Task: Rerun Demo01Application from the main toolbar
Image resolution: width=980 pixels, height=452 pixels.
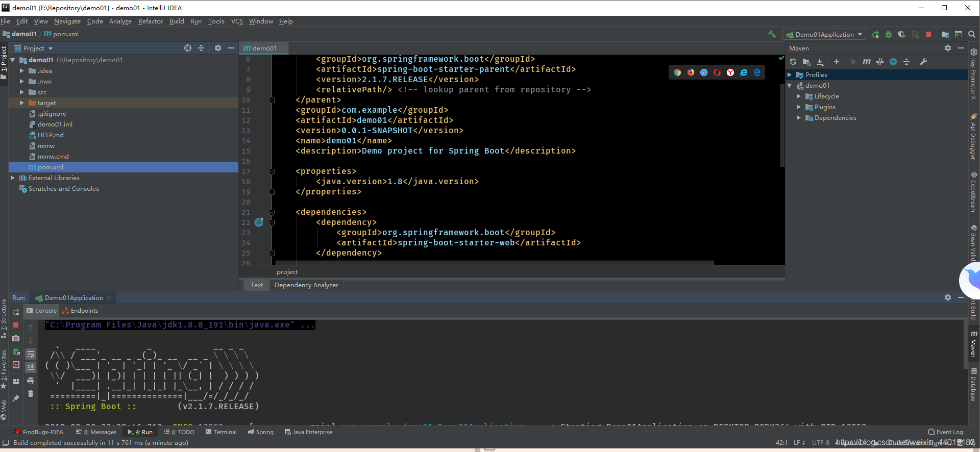Action: [x=875, y=35]
